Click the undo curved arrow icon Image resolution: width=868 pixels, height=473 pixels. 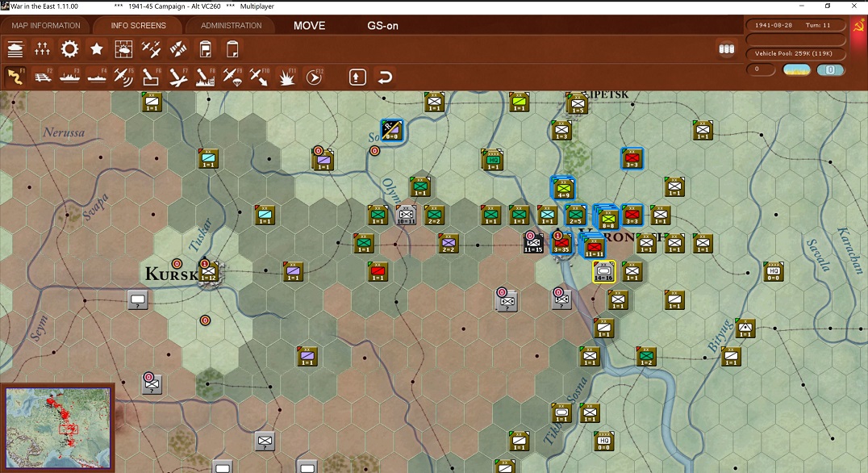coord(385,77)
